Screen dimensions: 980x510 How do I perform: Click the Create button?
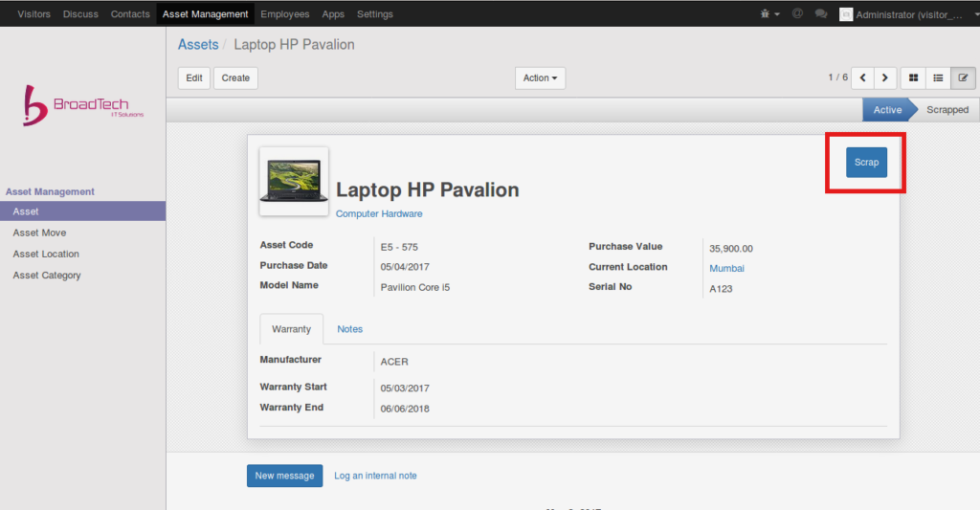click(235, 78)
